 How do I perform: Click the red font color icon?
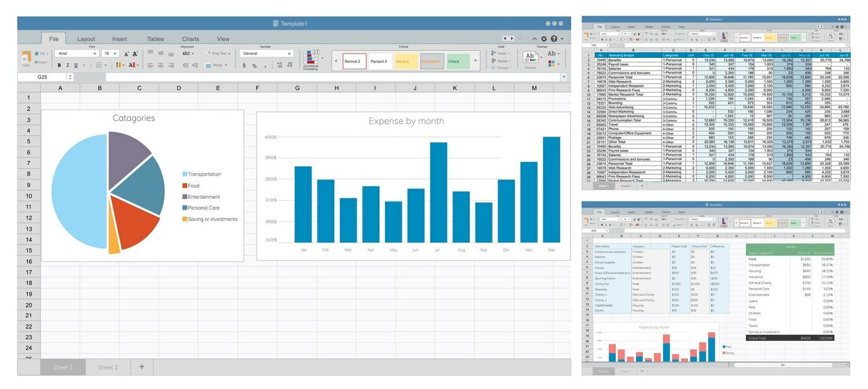133,65
